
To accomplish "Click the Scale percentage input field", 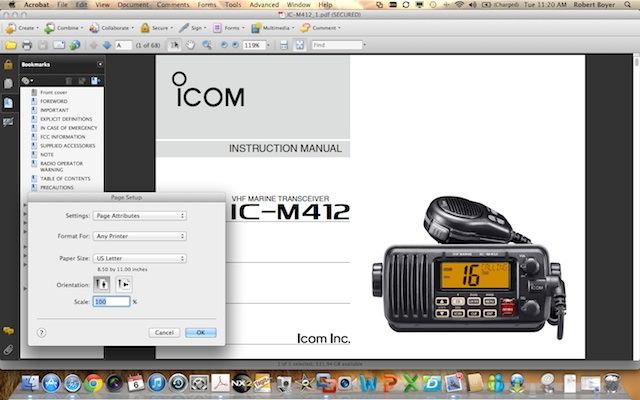I will click(111, 302).
